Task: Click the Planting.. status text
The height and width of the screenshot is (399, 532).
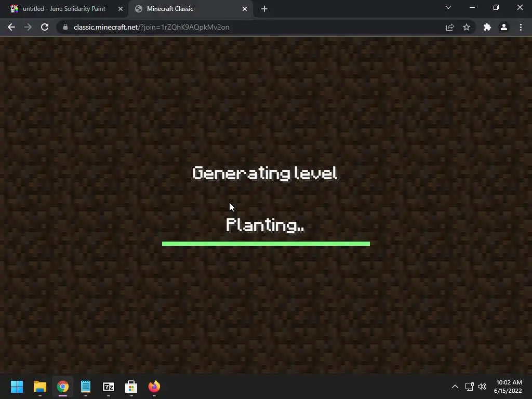Action: tap(265, 225)
